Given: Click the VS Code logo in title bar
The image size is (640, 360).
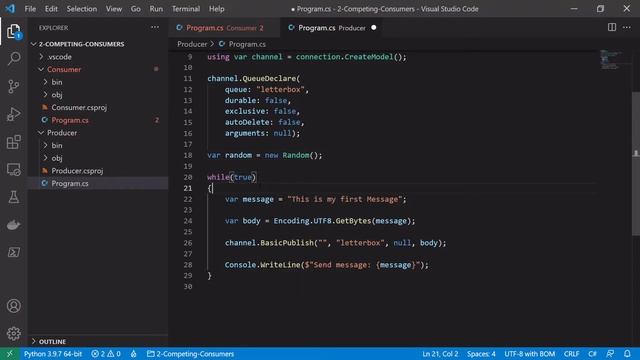Looking at the screenshot, I should 10,9.
